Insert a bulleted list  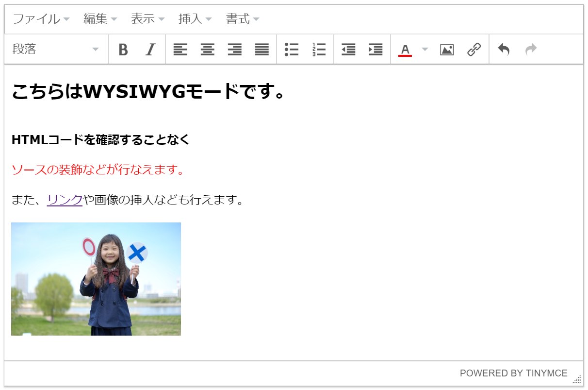pyautogui.click(x=292, y=50)
